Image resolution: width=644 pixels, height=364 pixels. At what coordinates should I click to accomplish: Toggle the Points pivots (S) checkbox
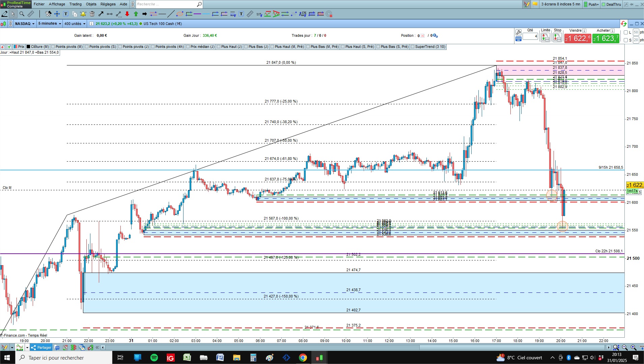coord(87,47)
